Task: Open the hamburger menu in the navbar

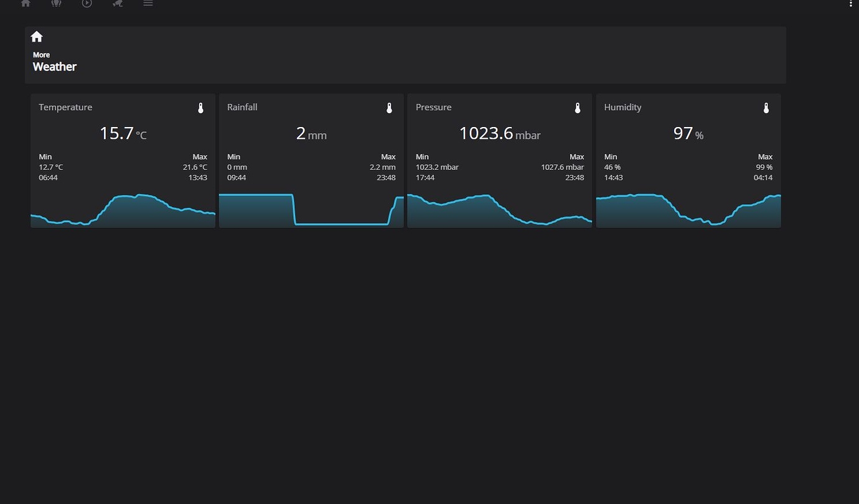Action: (148, 4)
